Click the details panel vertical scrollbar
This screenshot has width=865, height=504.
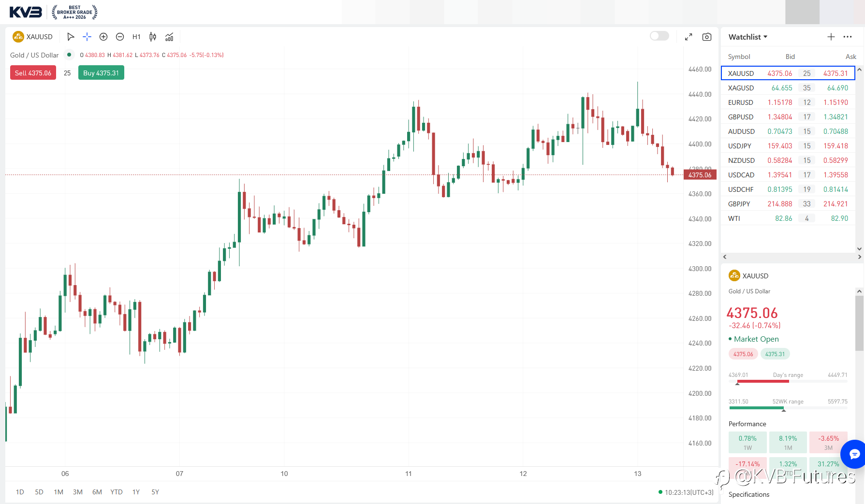click(x=859, y=323)
